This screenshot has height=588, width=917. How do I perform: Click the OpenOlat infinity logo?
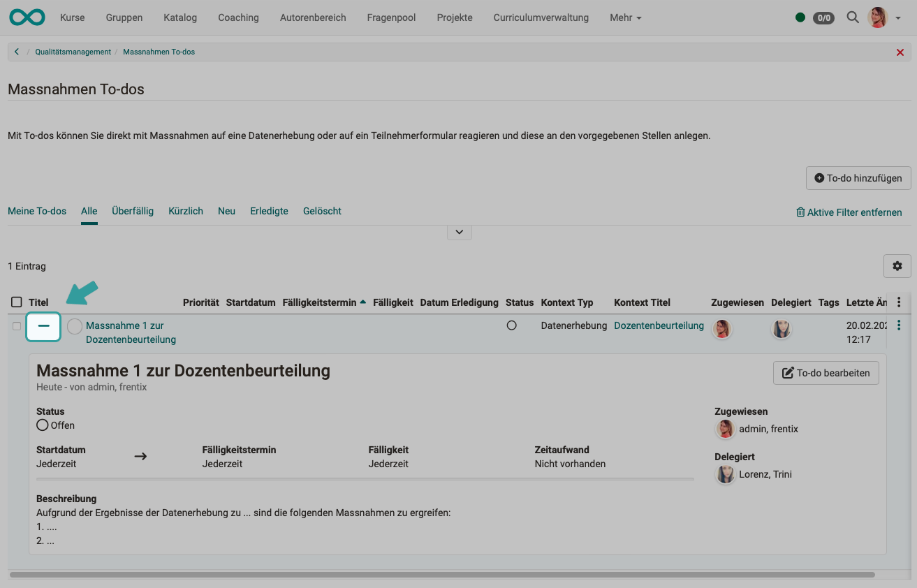point(27,17)
